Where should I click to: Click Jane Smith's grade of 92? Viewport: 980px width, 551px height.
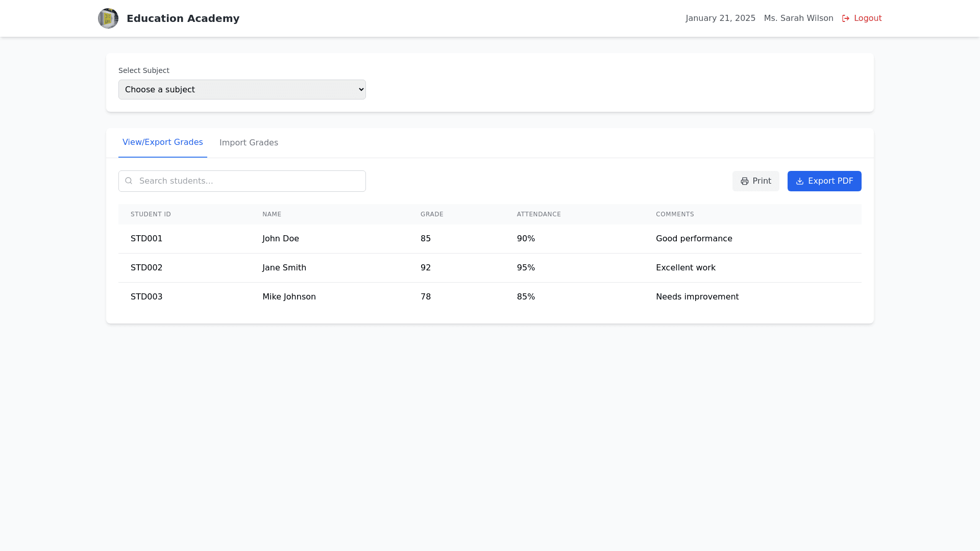(x=426, y=267)
